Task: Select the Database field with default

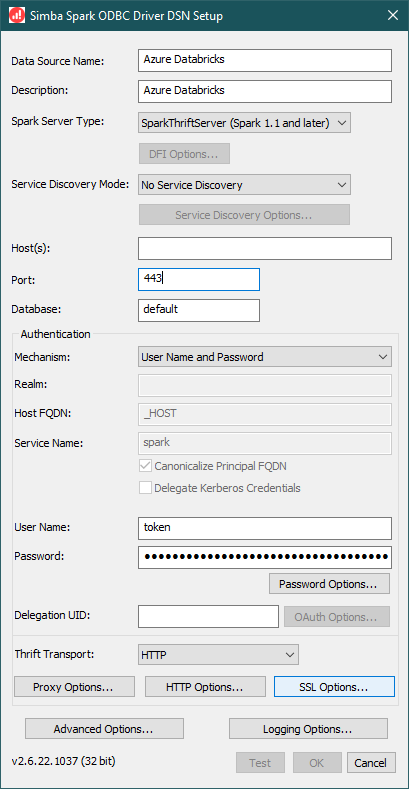Action: coord(199,310)
